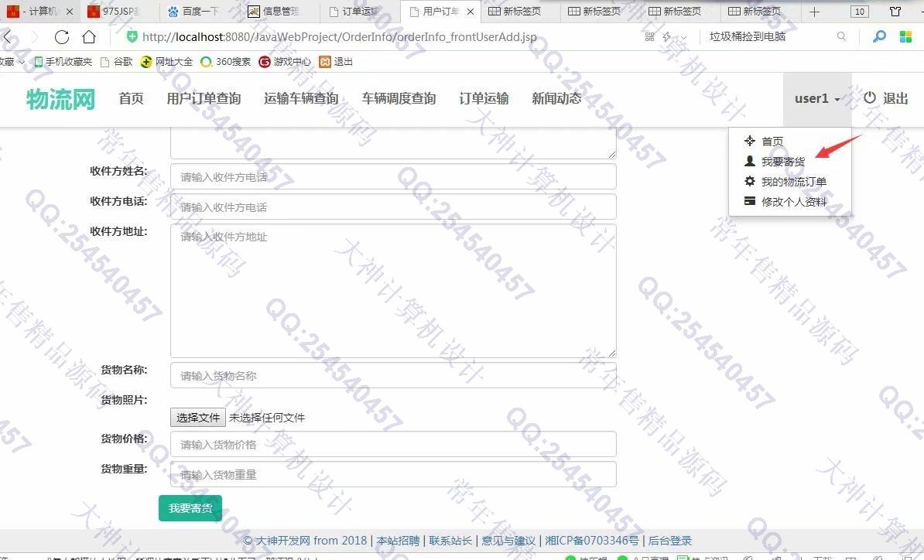Click the QR code icon in address bar

[649, 36]
